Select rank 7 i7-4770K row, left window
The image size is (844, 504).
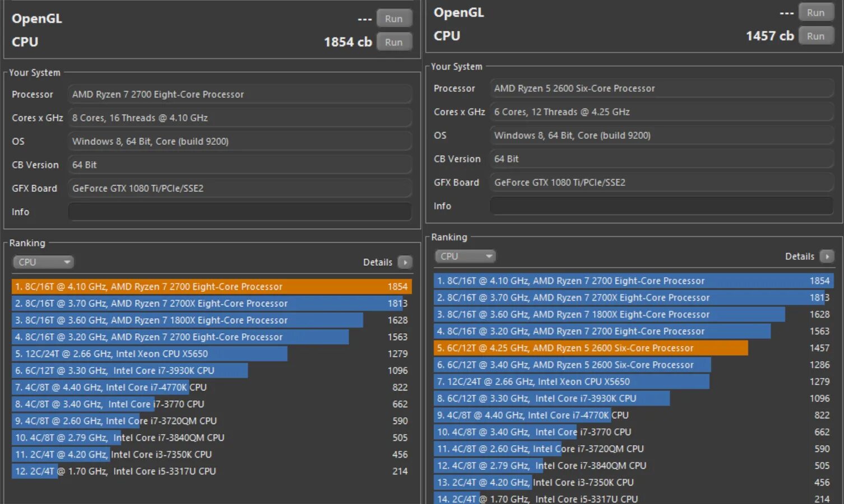212,387
